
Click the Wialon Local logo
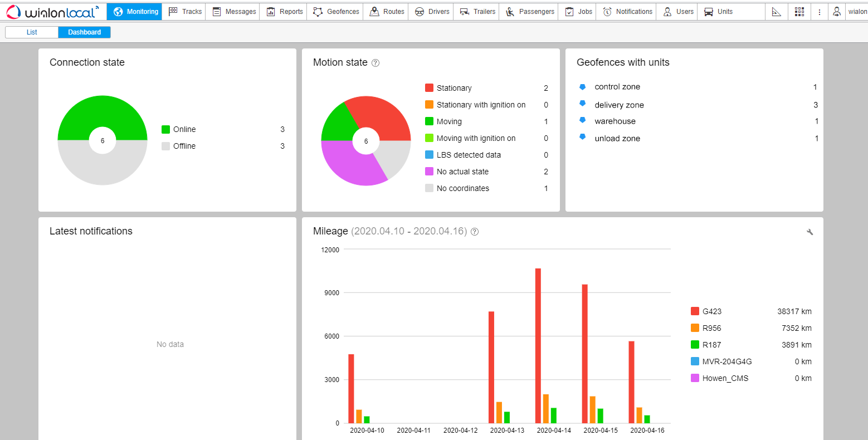(x=53, y=11)
